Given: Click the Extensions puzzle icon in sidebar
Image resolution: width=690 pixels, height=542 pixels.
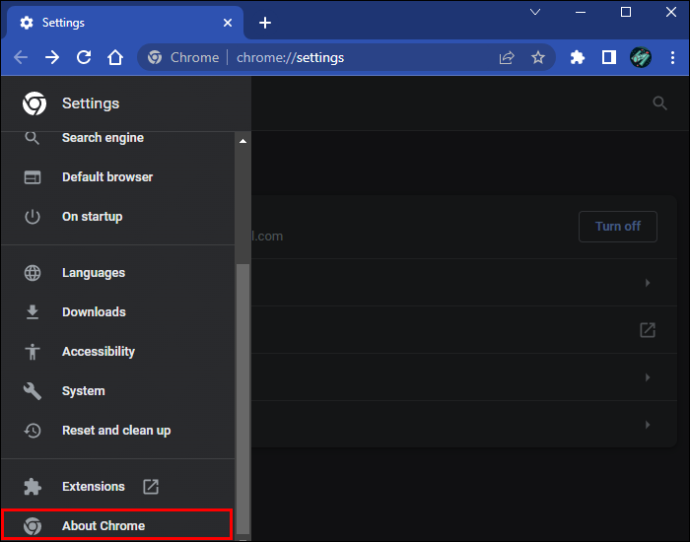Looking at the screenshot, I should 32,487.
